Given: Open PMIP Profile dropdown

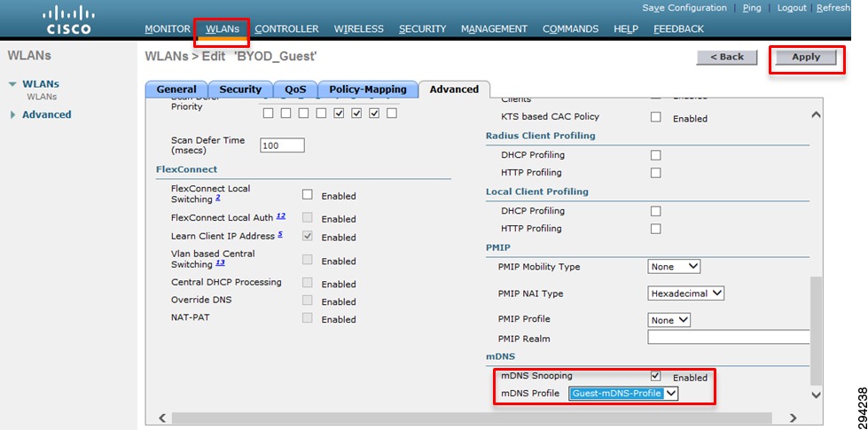Looking at the screenshot, I should tap(669, 320).
